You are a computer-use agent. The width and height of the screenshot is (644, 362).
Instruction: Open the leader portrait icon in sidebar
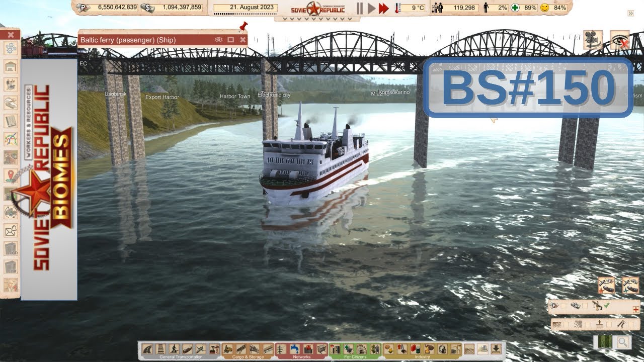point(11,285)
